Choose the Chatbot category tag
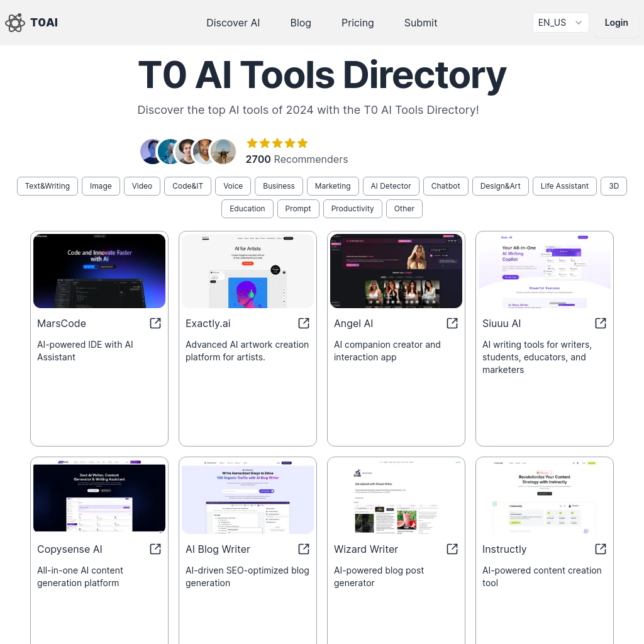The image size is (644, 644). point(446,186)
